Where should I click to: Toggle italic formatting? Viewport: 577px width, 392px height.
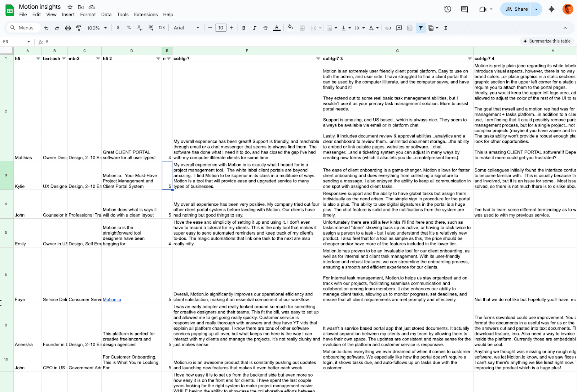pyautogui.click(x=255, y=28)
